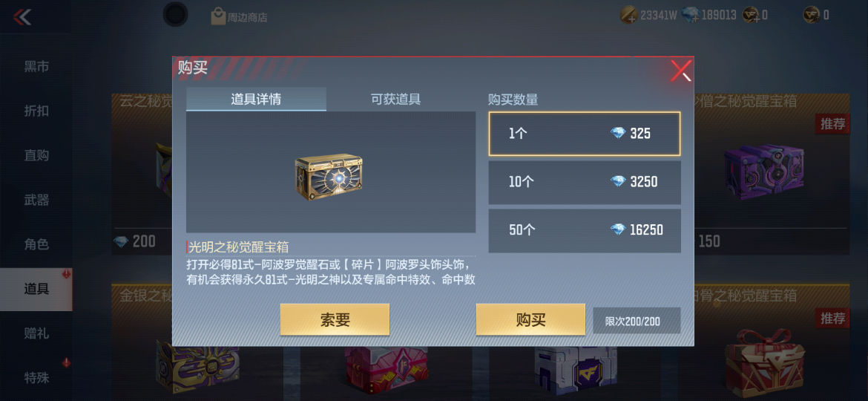Open the 黑市 sidebar category

(x=36, y=67)
